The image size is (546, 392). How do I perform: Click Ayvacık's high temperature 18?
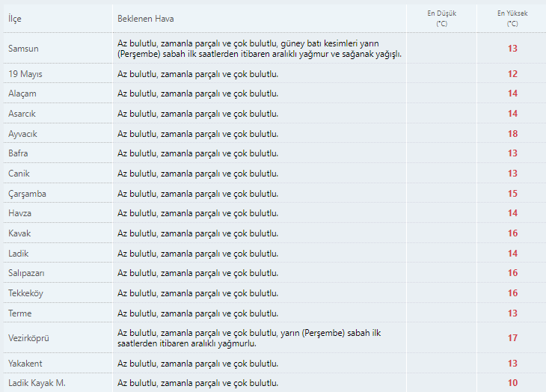coord(512,134)
